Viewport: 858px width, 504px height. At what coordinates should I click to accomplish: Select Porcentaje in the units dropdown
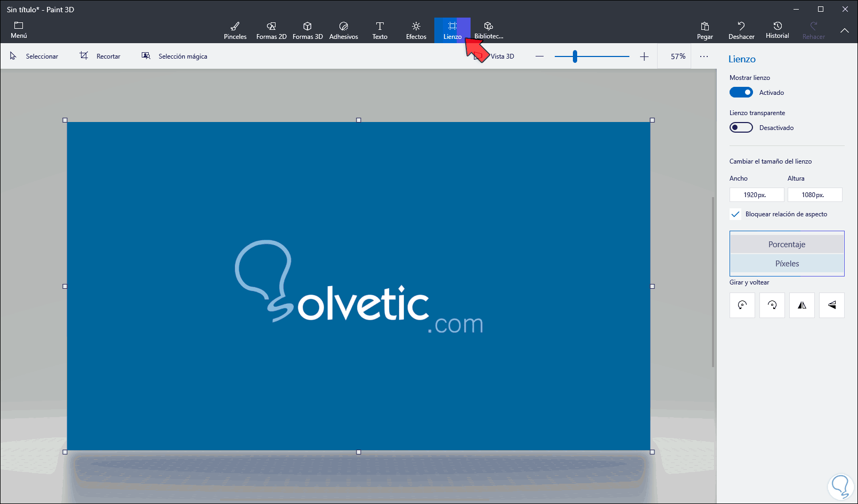pyautogui.click(x=787, y=245)
